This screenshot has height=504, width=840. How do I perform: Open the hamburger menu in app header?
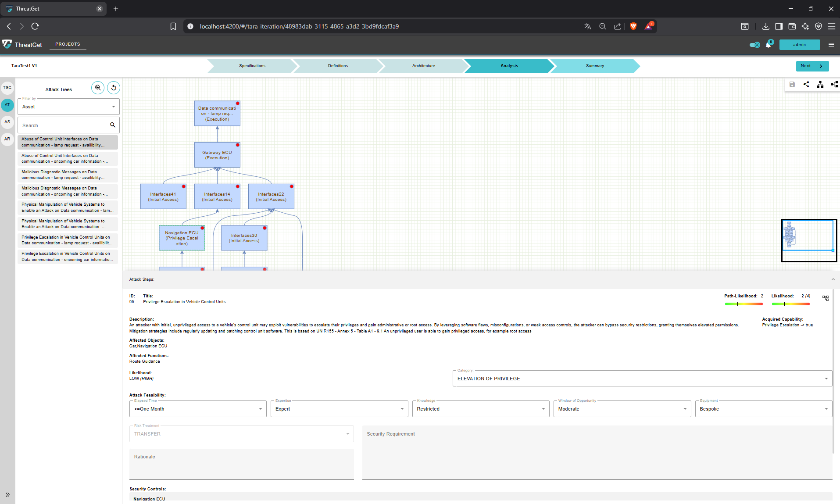pos(831,45)
